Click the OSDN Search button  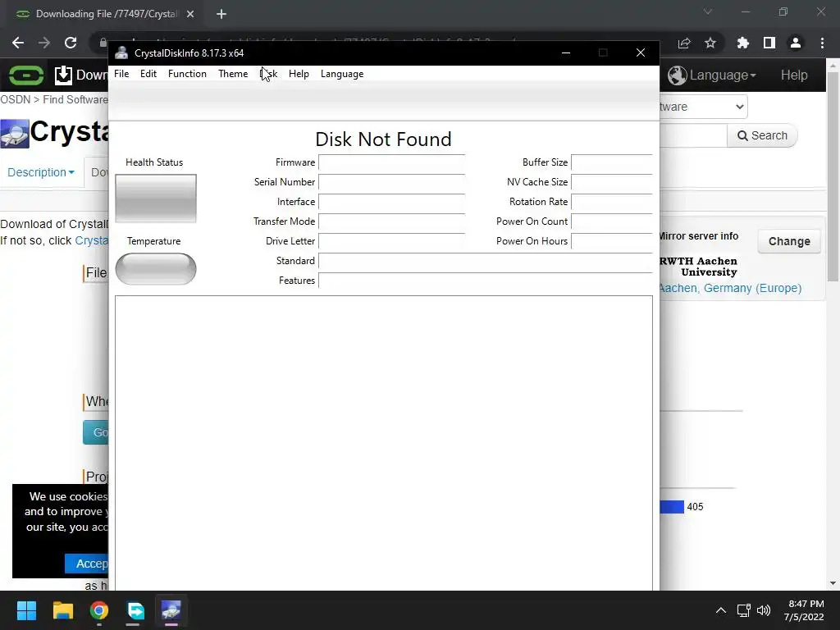(762, 135)
